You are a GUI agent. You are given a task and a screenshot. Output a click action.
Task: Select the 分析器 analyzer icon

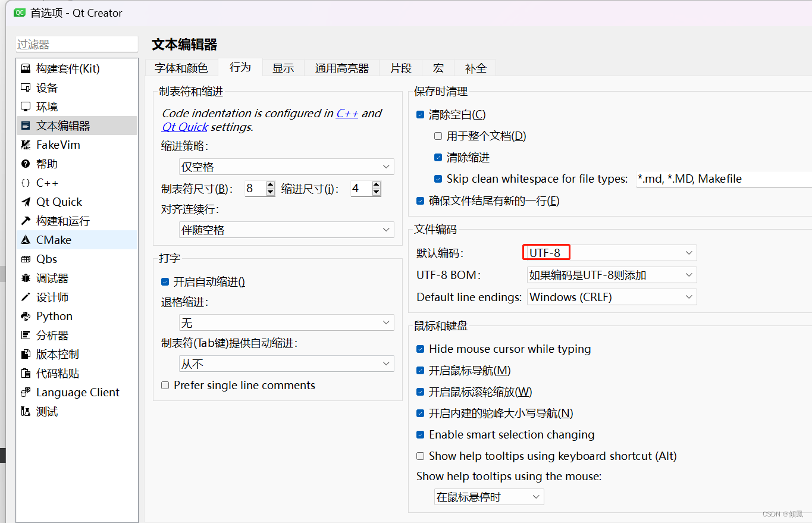pyautogui.click(x=26, y=335)
